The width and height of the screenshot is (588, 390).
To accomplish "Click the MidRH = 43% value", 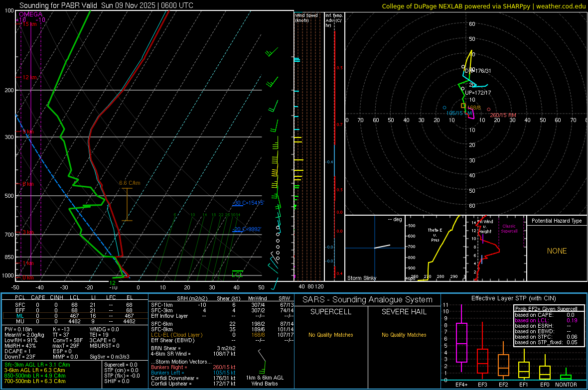I will [20, 346].
